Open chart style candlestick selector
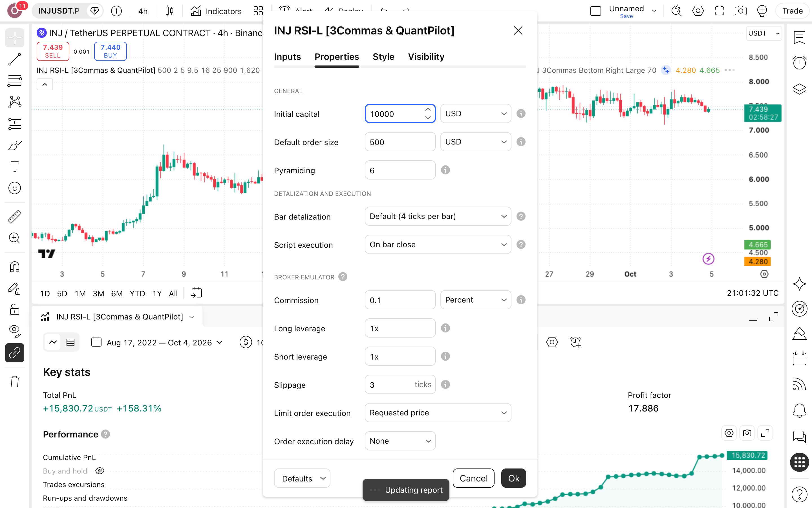The height and width of the screenshot is (508, 812). point(169,11)
